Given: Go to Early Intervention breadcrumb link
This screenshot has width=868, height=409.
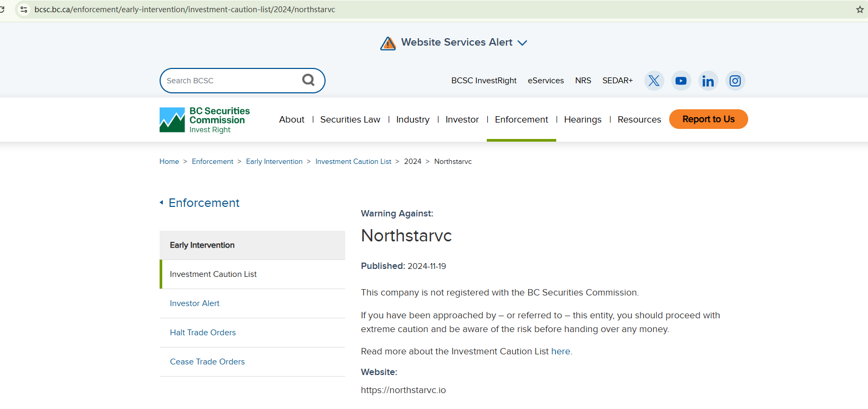Looking at the screenshot, I should [274, 162].
